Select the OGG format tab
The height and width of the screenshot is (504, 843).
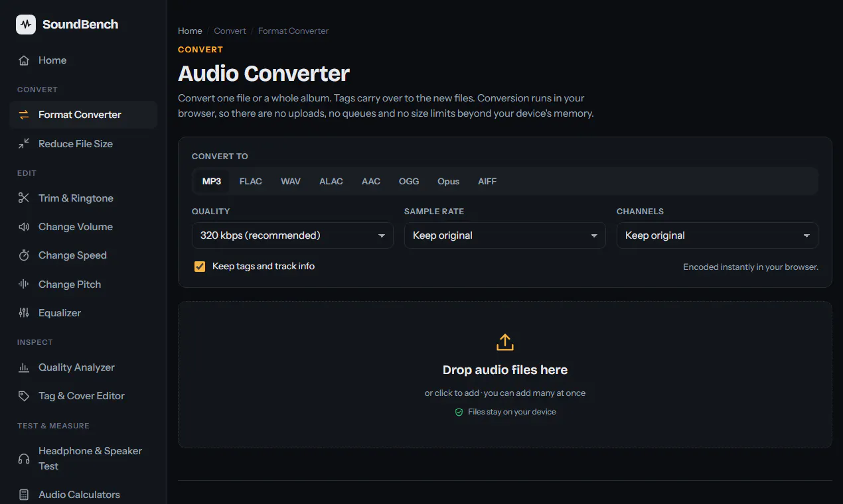coord(409,181)
